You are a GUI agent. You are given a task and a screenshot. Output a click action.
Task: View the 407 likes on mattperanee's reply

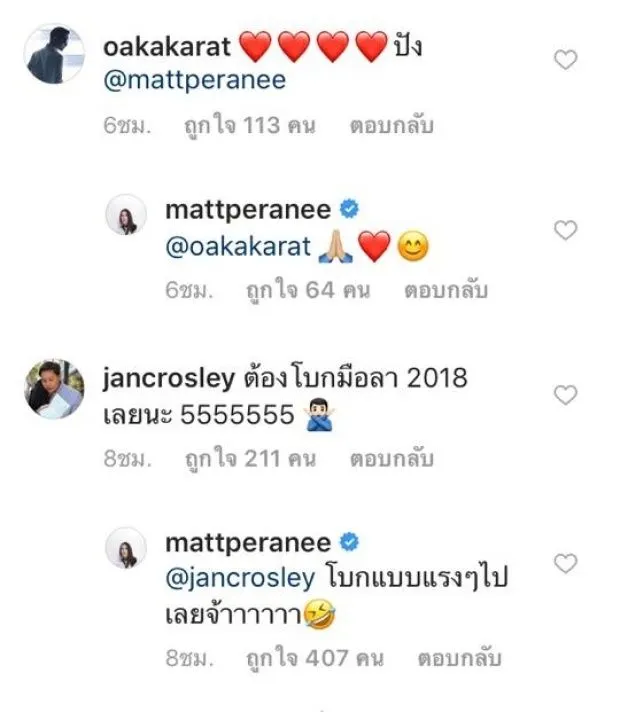point(315,658)
